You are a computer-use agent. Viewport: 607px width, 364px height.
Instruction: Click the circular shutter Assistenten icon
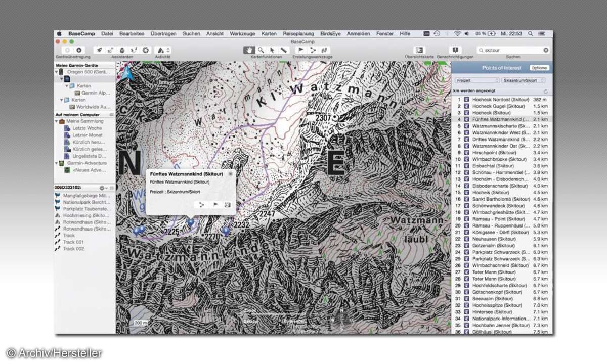tap(146, 50)
